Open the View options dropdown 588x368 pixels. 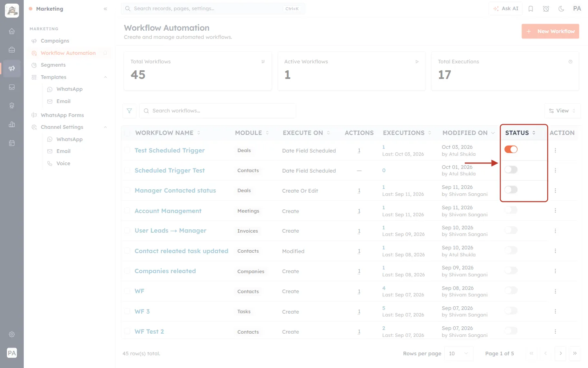pyautogui.click(x=562, y=111)
